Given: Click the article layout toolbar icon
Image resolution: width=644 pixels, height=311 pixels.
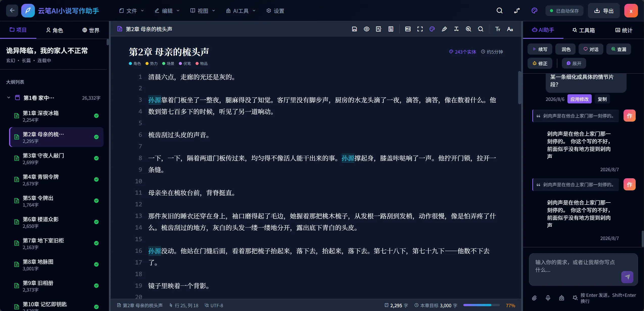Looking at the screenshot, I should click(x=391, y=29).
